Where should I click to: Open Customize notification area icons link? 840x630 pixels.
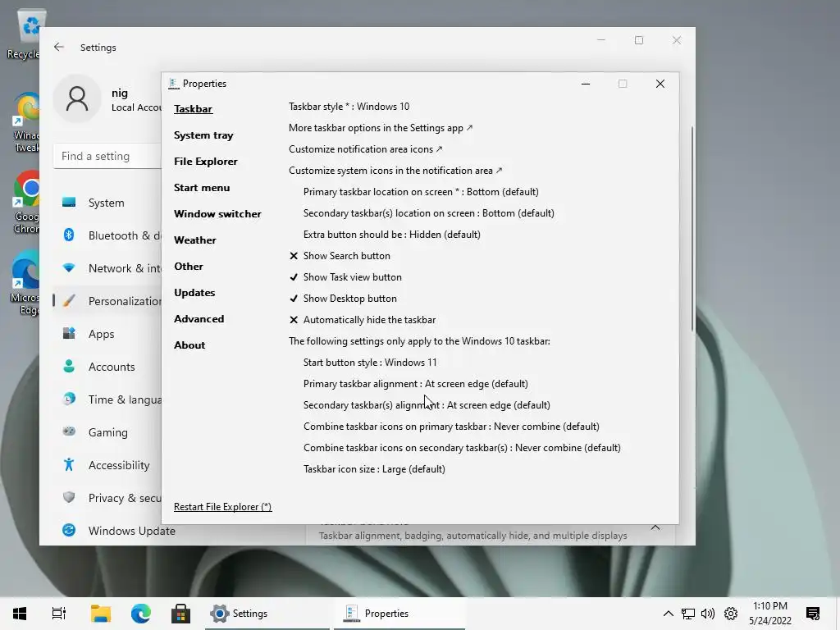tap(365, 149)
